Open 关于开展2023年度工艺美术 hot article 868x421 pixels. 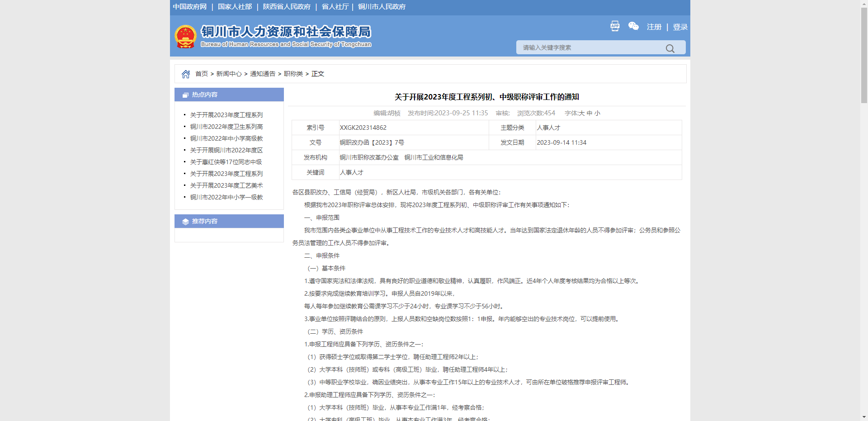click(226, 185)
